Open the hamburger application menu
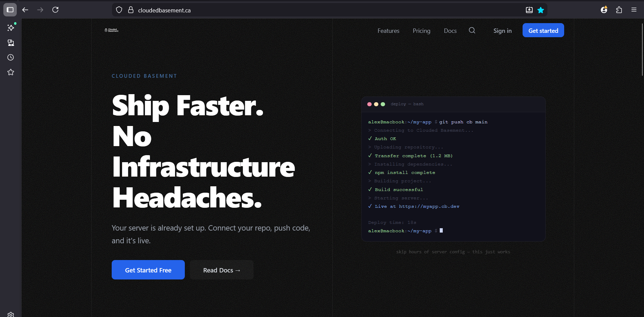Screen dimensions: 644x317 (634, 10)
